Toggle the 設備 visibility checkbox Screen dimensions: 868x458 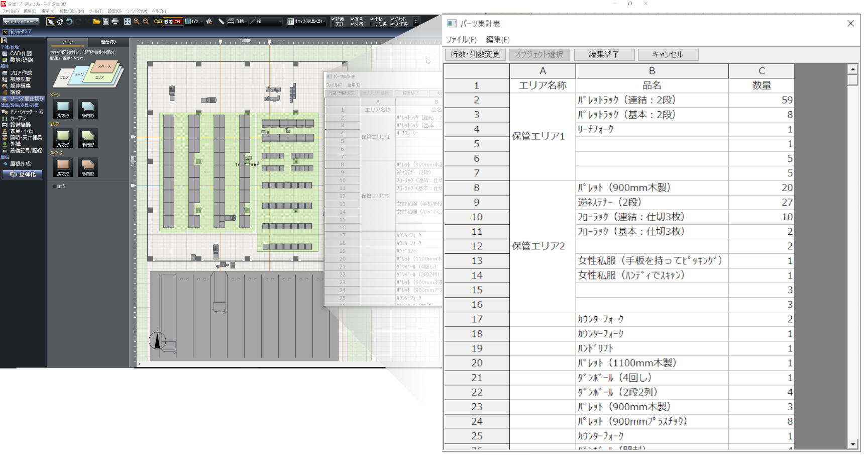pos(333,19)
